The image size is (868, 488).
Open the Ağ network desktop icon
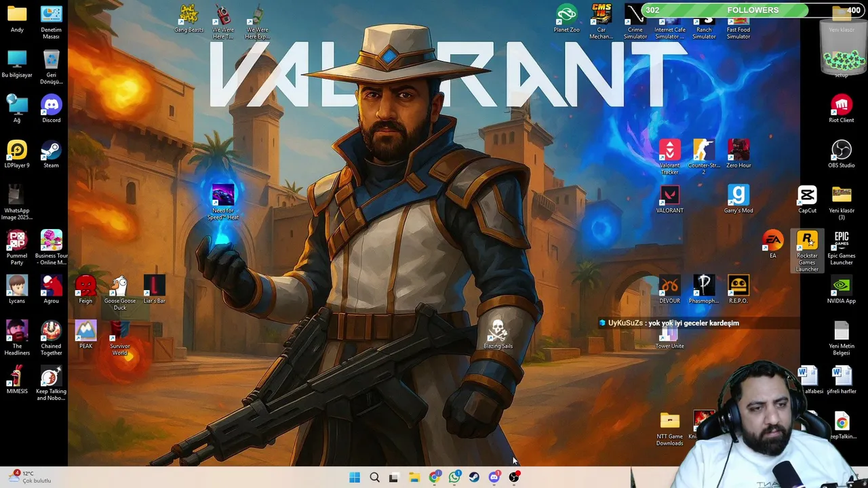tap(17, 109)
